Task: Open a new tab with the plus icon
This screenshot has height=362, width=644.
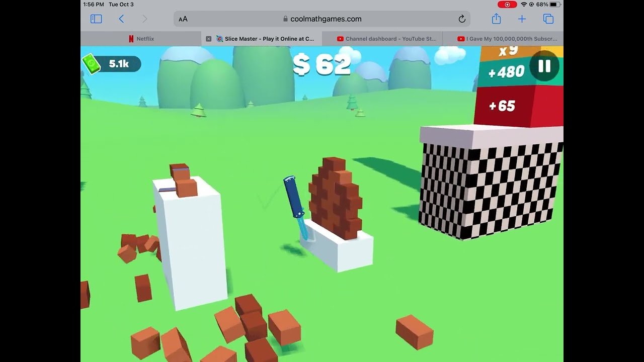Action: coord(522,19)
